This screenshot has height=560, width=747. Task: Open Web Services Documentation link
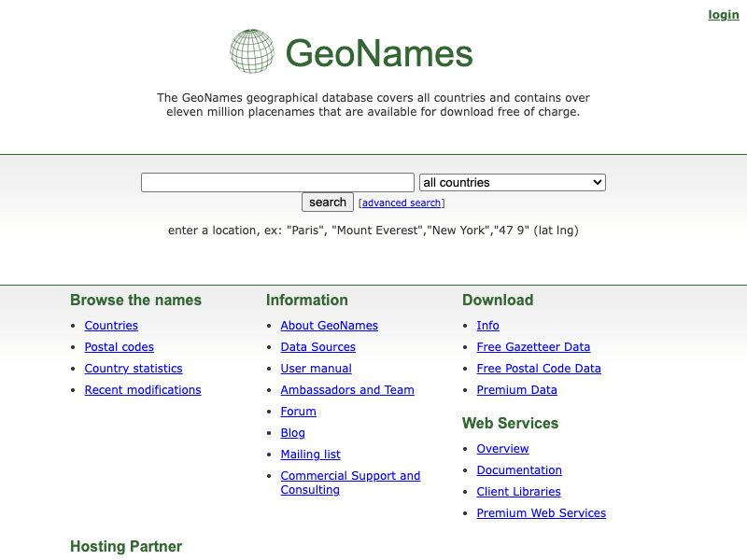point(519,470)
